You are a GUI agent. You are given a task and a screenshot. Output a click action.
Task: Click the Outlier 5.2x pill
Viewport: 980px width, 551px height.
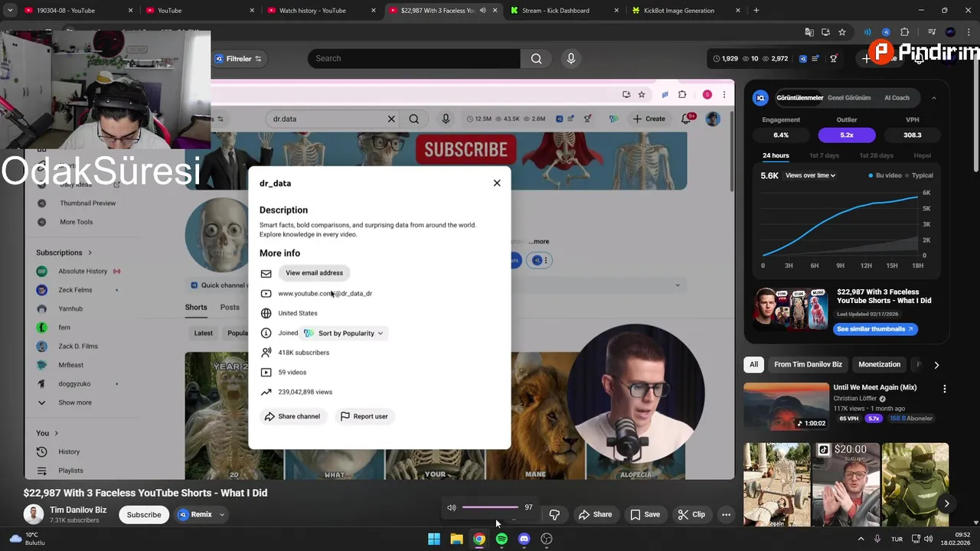(846, 135)
